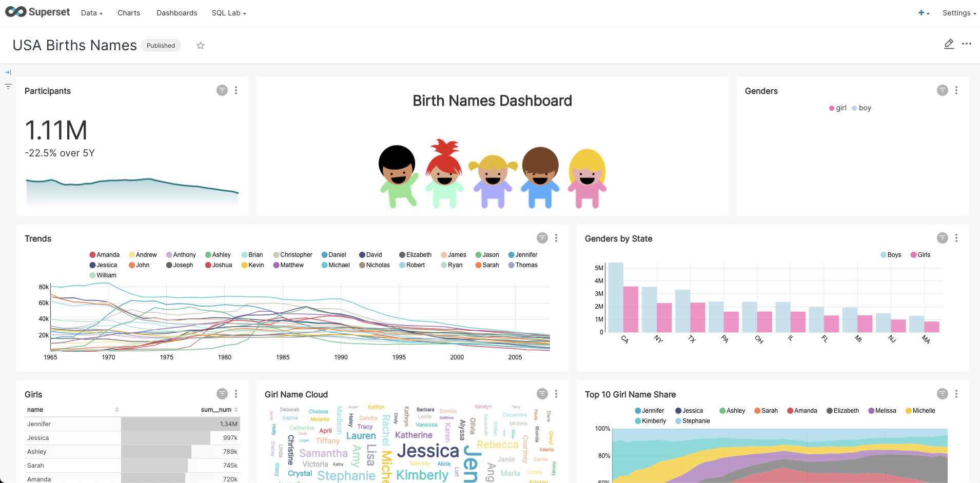
Task: Favorite the dashboard using the star icon
Action: (200, 46)
